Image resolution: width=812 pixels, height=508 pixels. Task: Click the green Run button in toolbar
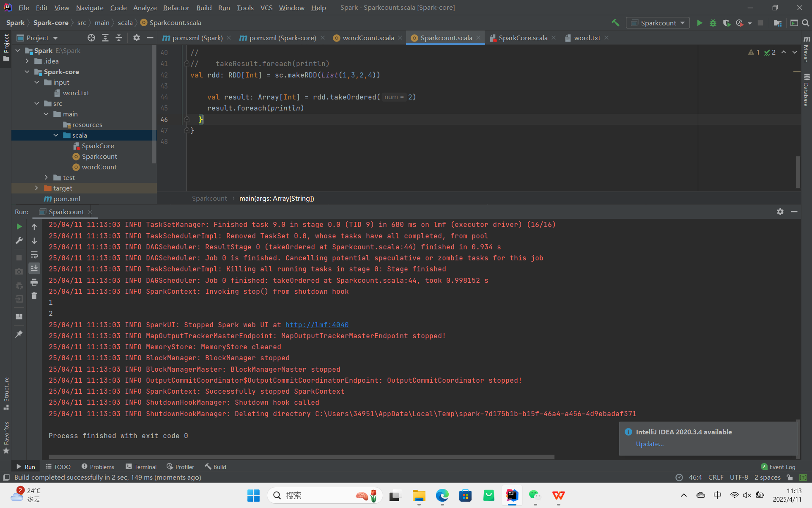[700, 23]
